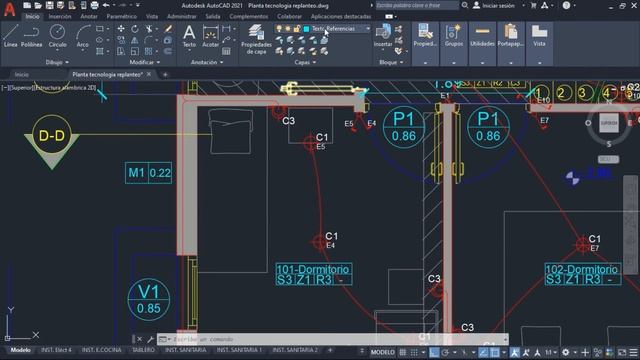Screen dimensions: 640x360
Task: Toggle object snap tracking button
Action: pos(483,352)
